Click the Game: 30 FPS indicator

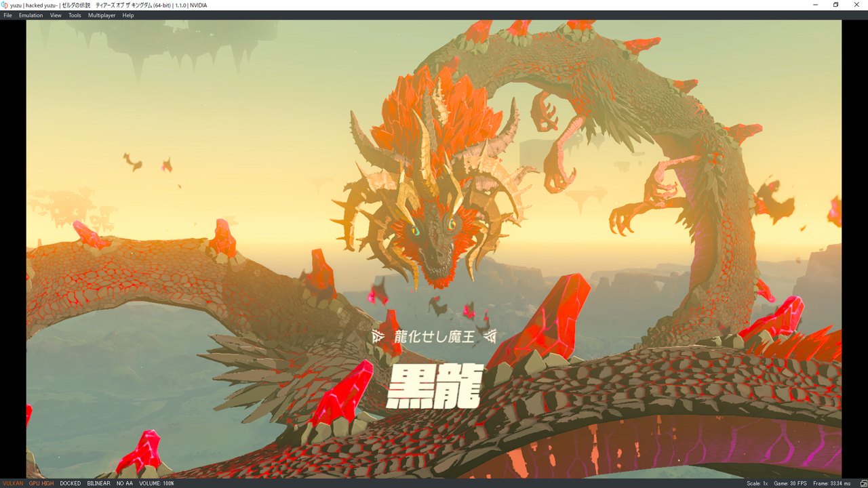coord(791,483)
